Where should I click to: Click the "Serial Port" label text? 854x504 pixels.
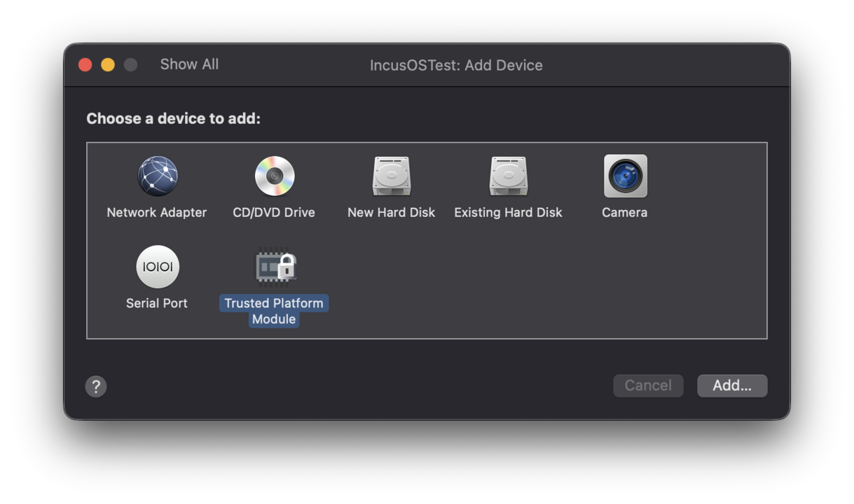(157, 303)
